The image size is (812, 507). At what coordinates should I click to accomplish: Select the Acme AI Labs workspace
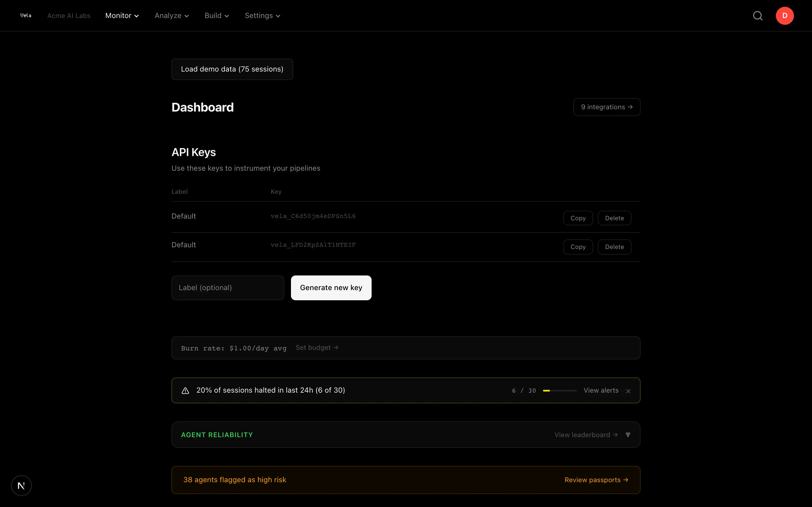69,15
